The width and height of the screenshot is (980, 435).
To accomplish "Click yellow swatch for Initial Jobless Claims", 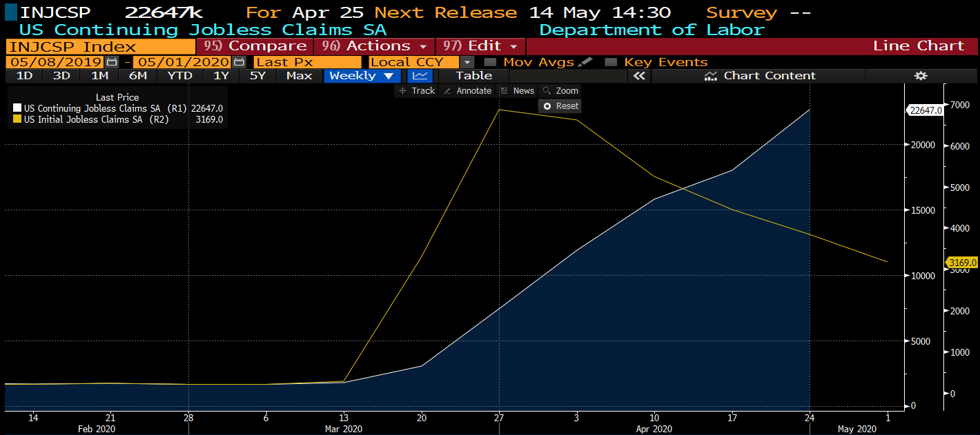I will coord(17,119).
